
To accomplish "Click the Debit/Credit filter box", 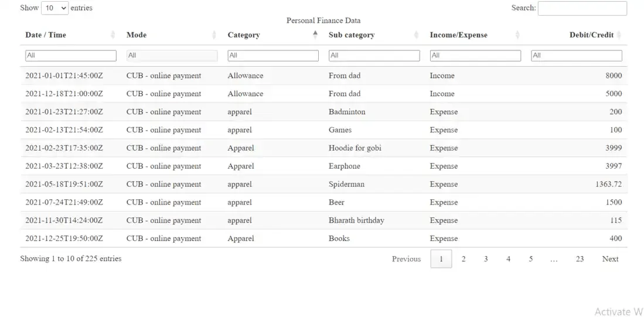I will coord(576,56).
